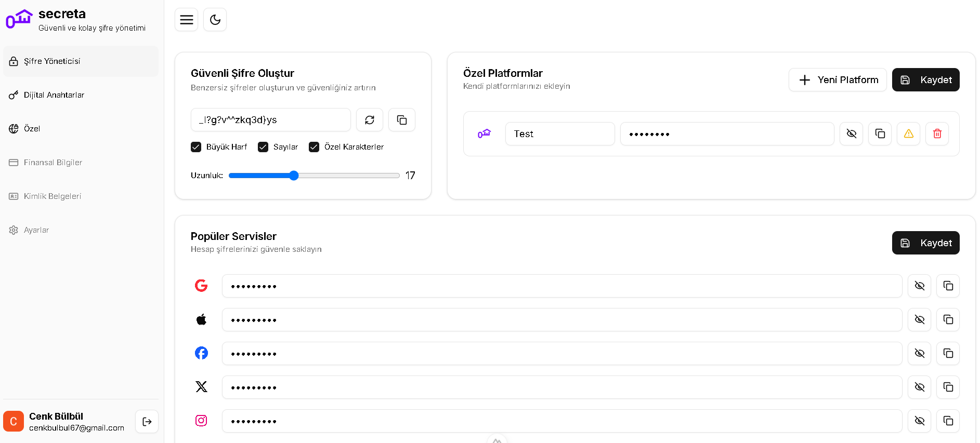The width and height of the screenshot is (980, 443).
Task: Regenerate the generated password
Action: coord(369,120)
